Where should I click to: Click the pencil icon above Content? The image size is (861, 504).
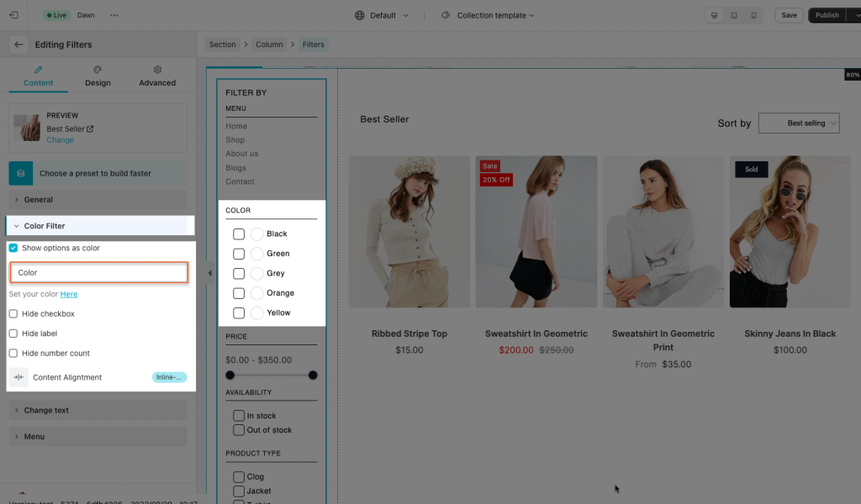38,70
